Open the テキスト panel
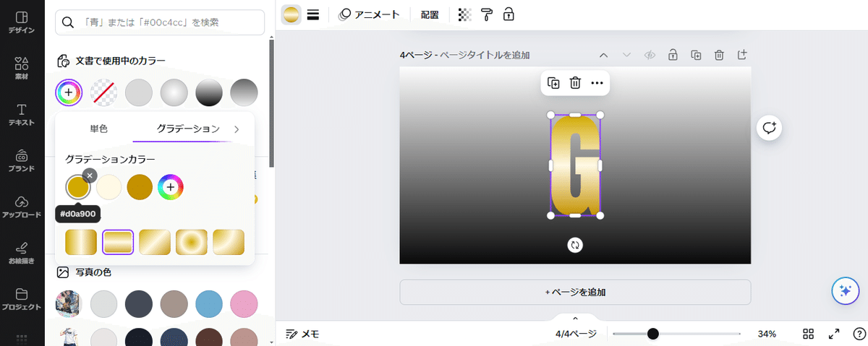 pyautogui.click(x=22, y=114)
